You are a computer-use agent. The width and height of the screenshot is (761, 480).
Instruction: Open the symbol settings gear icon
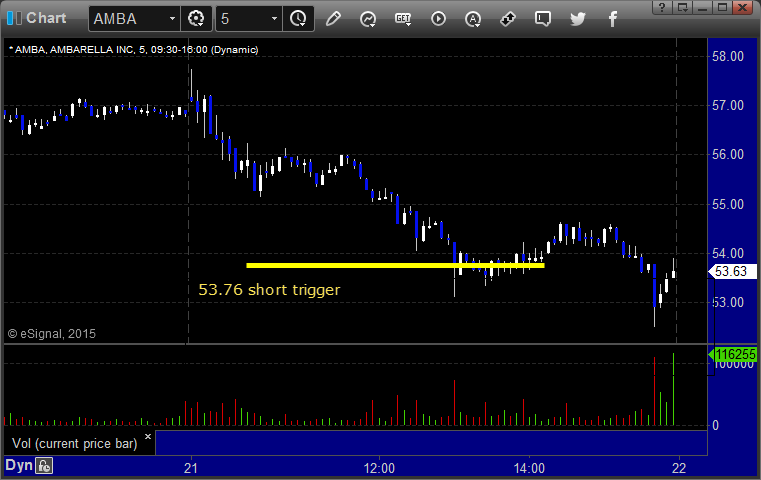(196, 19)
